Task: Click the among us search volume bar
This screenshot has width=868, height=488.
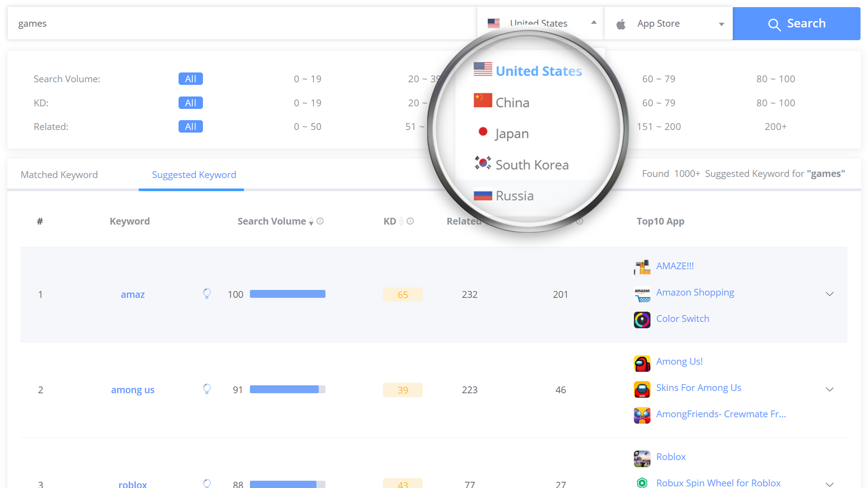Action: coord(288,389)
